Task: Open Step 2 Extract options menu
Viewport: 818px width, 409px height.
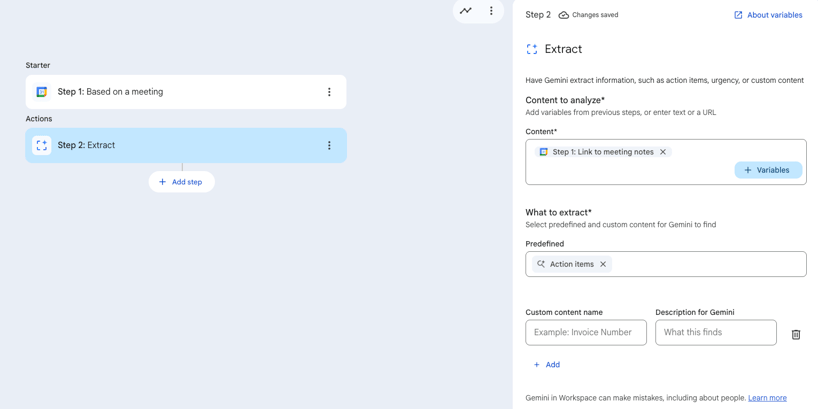Action: click(329, 146)
